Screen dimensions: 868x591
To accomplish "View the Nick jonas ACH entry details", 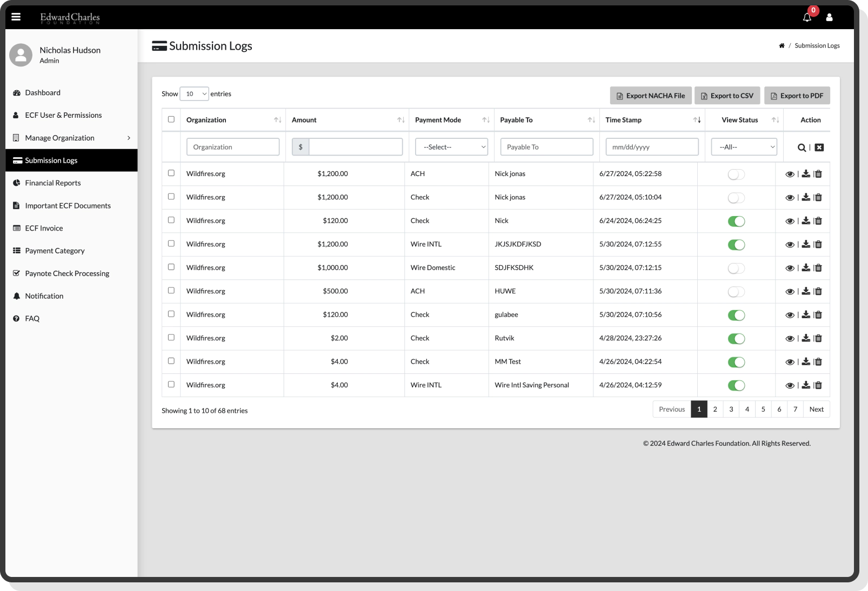I will [790, 174].
